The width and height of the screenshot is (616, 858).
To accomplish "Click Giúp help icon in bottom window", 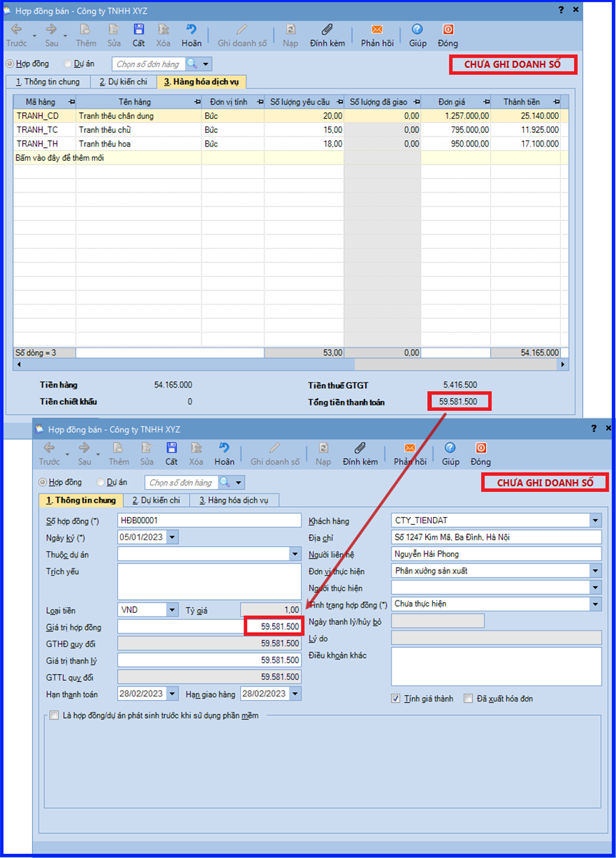I will [450, 448].
